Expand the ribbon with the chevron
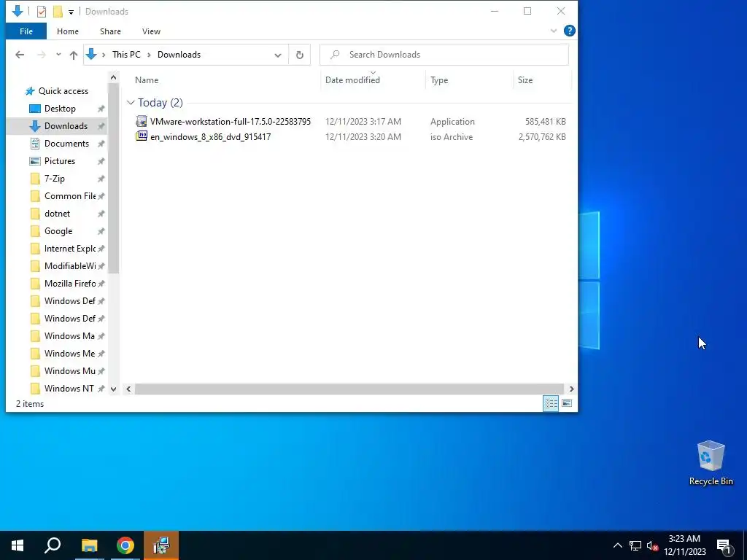 point(554,31)
